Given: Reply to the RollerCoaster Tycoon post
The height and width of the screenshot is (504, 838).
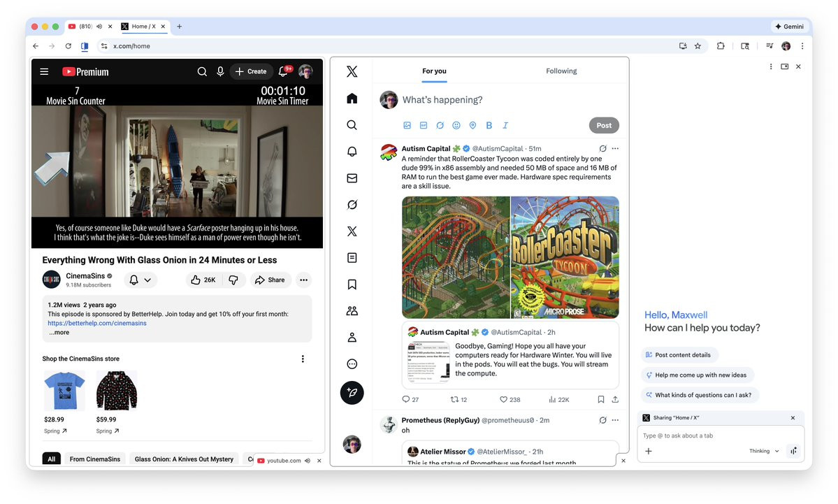Looking at the screenshot, I should tap(410, 400).
